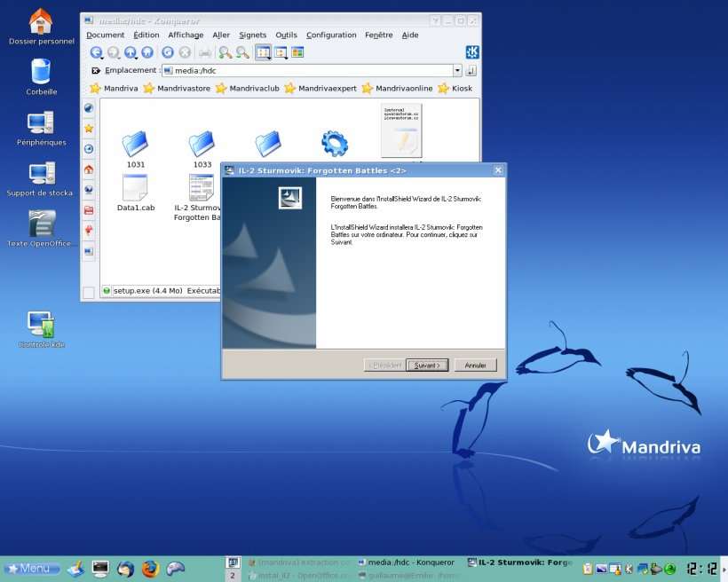Zoom in with green-plus magnifier icon
The height and width of the screenshot is (582, 728).
tap(226, 52)
